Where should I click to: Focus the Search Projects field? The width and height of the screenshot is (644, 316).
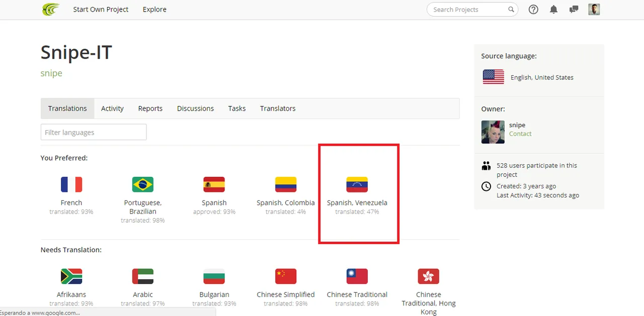pos(472,10)
